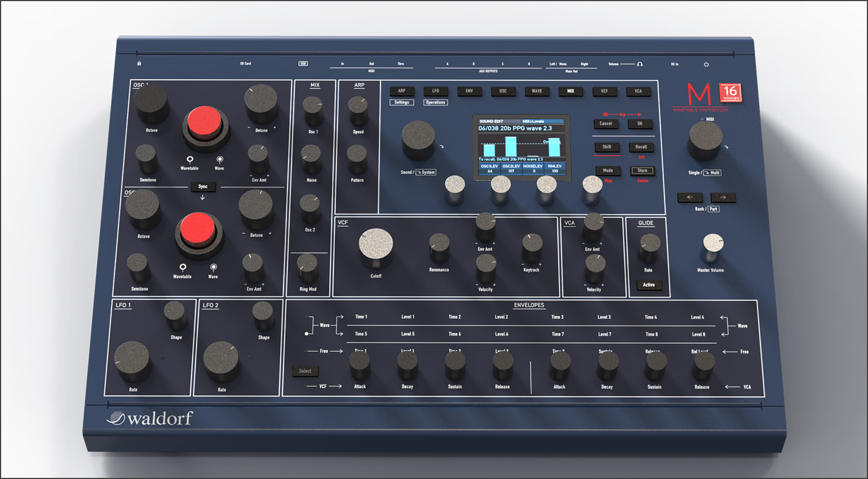Toggle the oscillator Sync button
This screenshot has width=868, height=479.
pos(203,187)
